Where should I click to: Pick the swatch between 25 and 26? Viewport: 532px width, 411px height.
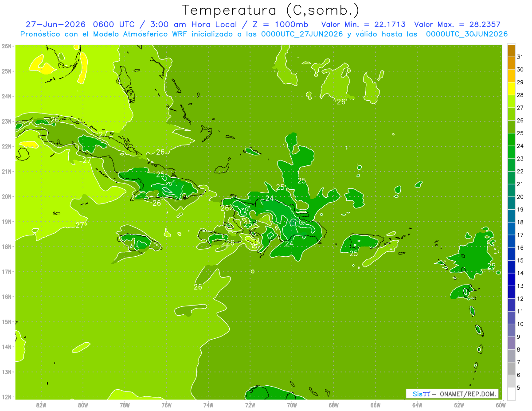click(x=511, y=127)
